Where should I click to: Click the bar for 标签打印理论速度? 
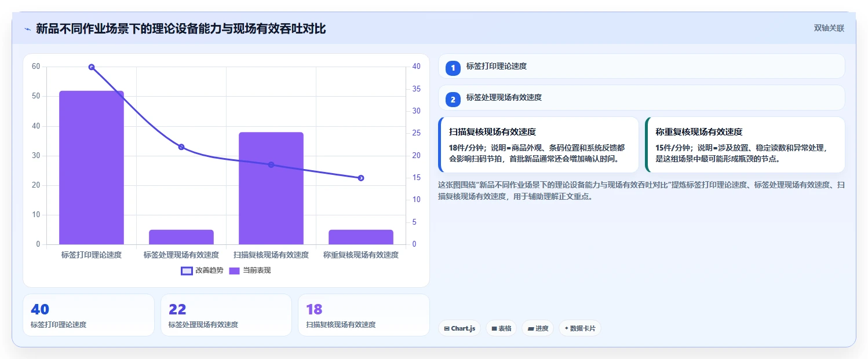coord(92,167)
